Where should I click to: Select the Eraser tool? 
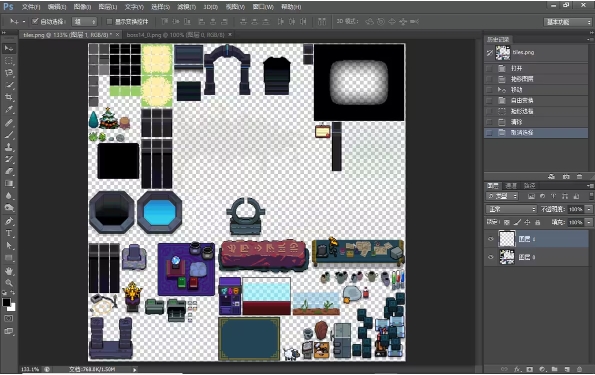9,172
